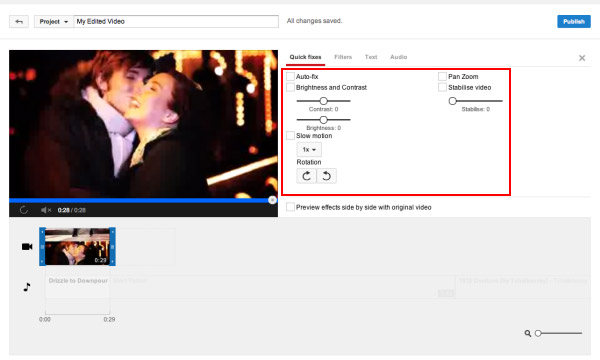This screenshot has height=360, width=600.
Task: Click the Rotation label
Action: pyautogui.click(x=309, y=162)
